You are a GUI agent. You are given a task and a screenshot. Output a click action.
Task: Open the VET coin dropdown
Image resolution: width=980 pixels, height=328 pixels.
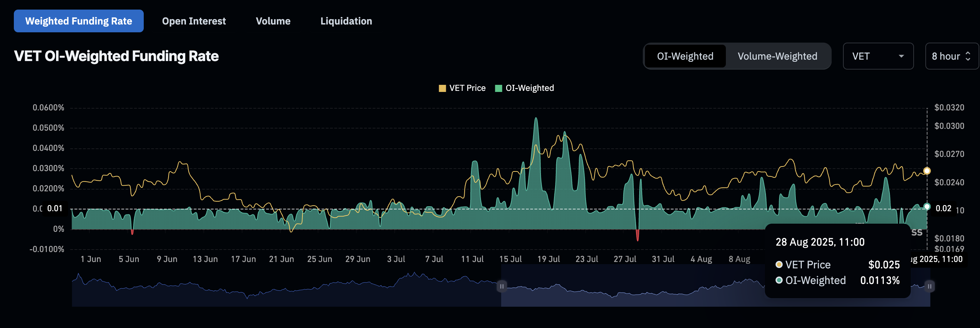[878, 56]
